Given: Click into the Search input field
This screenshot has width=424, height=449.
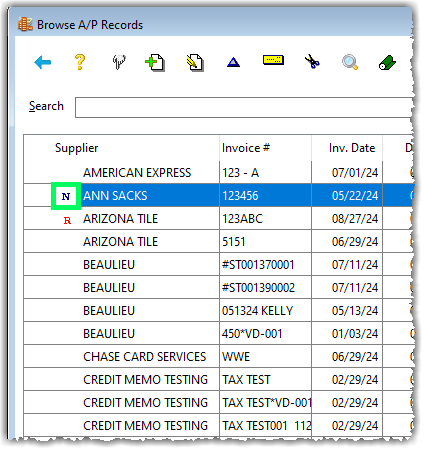Looking at the screenshot, I should 244,107.
